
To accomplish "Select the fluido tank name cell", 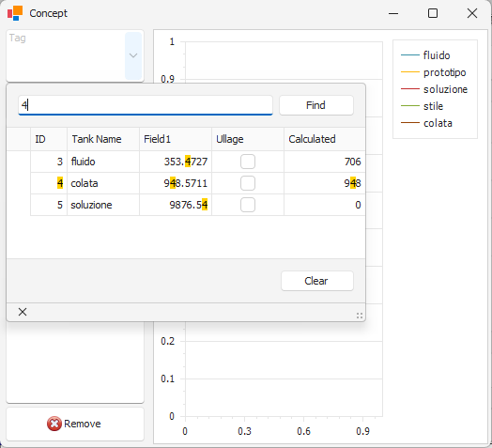I will (x=103, y=162).
